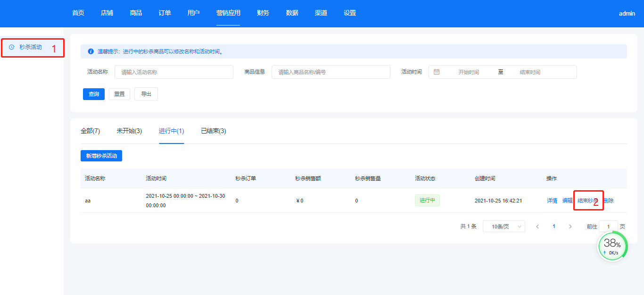
Task: Click the previous page arrow
Action: coord(537,227)
